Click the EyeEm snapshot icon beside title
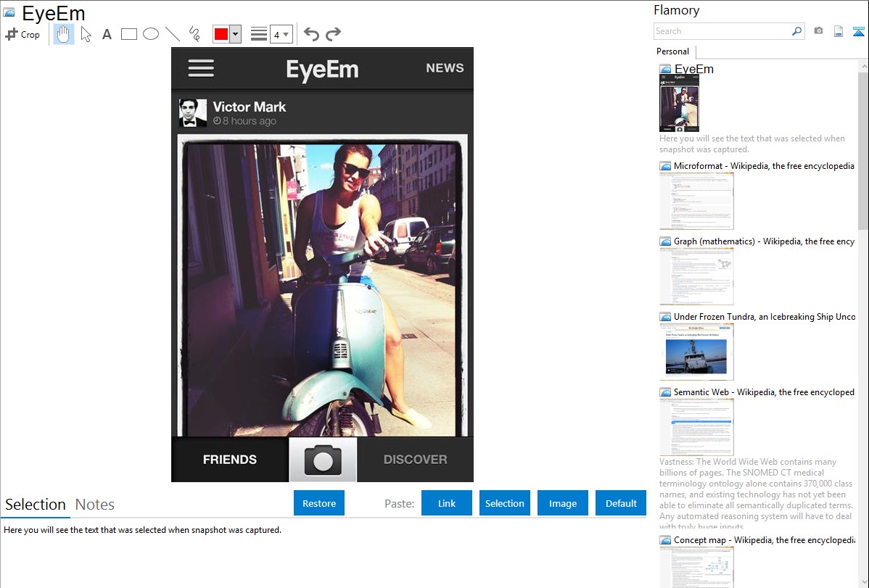The image size is (869, 588). click(8, 12)
